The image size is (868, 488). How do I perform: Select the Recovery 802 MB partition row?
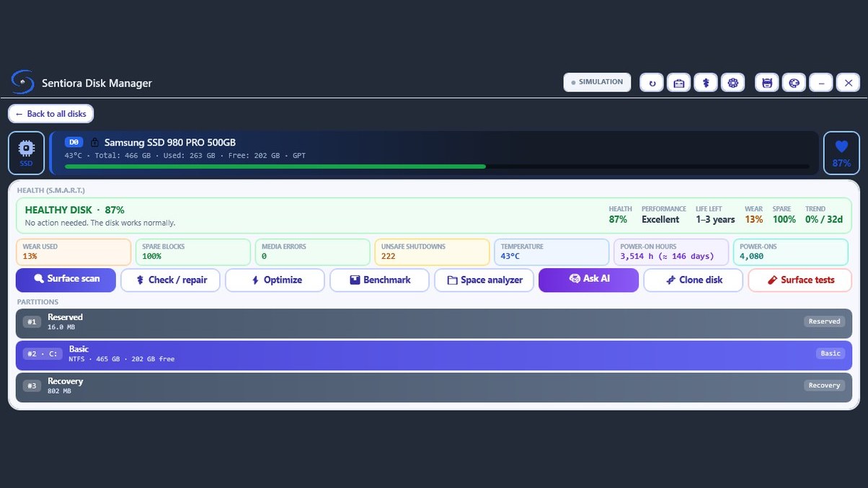click(x=434, y=387)
